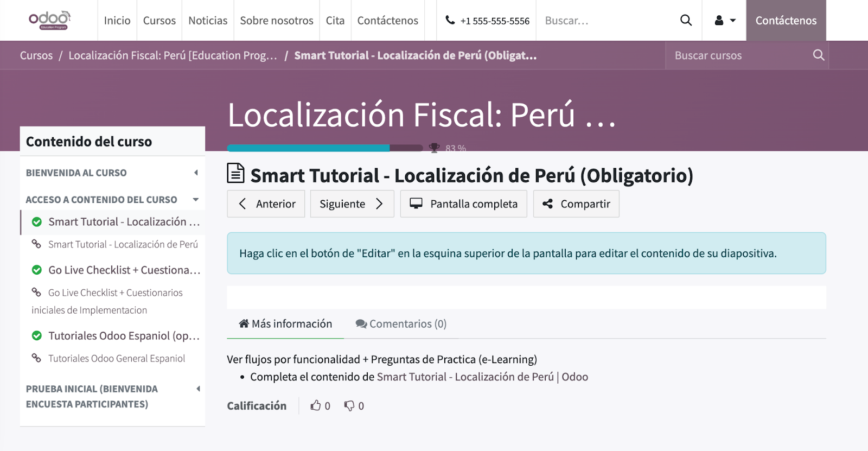The image size is (868, 451).
Task: Open Smart Tutorial - Localización de Perú | Odoo link
Action: click(x=482, y=377)
